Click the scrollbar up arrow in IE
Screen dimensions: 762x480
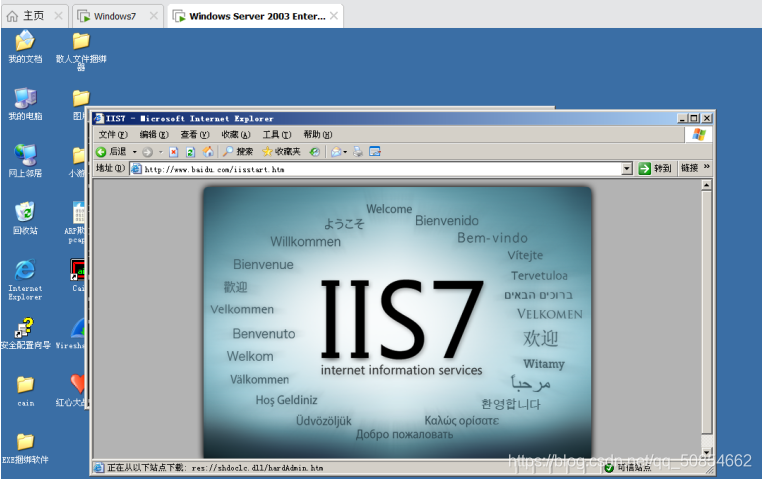(707, 185)
